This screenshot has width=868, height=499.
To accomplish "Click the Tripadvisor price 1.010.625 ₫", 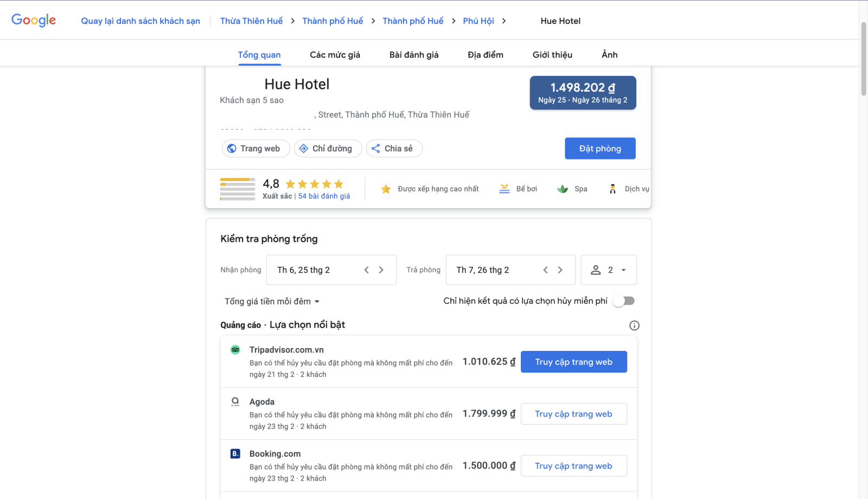I will (x=489, y=362).
